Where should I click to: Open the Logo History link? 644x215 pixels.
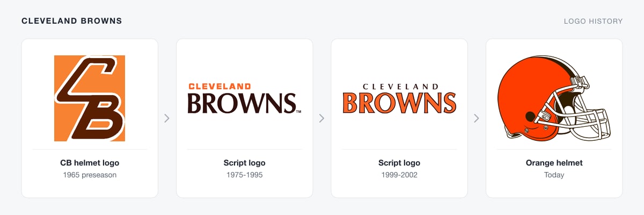593,21
